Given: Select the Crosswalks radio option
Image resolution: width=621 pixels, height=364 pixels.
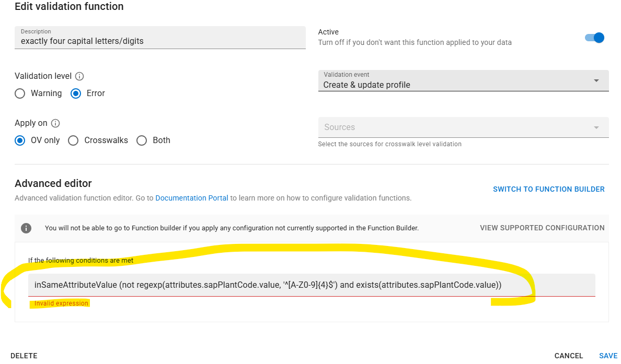Looking at the screenshot, I should point(74,140).
